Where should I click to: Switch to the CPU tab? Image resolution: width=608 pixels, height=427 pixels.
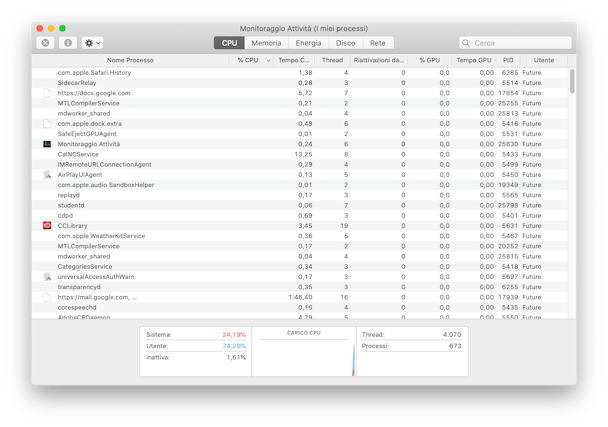[229, 43]
